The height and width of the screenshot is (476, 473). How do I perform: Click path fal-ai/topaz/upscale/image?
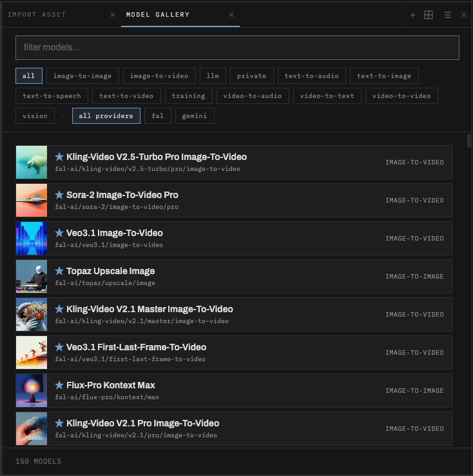pos(105,283)
